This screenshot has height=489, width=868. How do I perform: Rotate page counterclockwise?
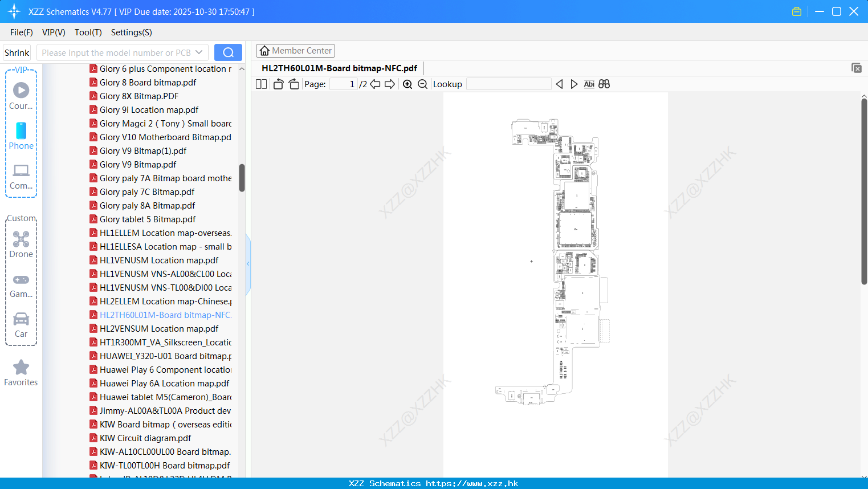(278, 84)
